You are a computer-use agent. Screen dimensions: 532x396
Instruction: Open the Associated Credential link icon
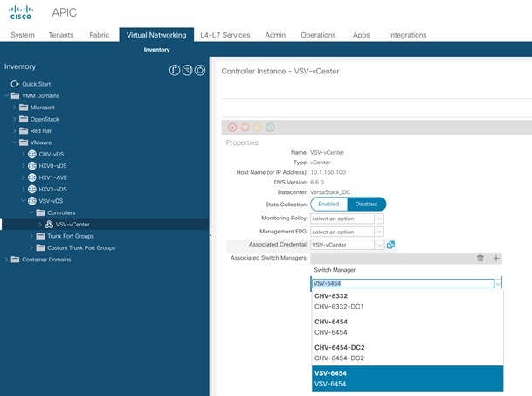coord(390,245)
